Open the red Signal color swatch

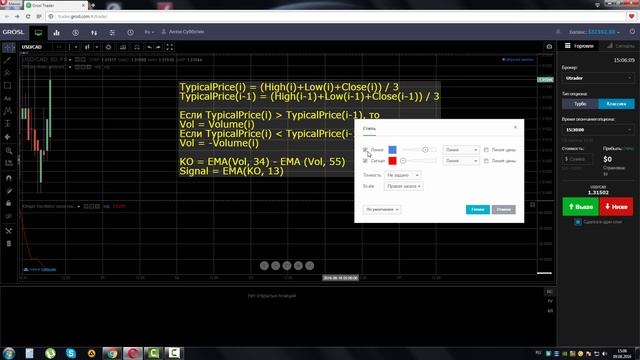point(392,161)
